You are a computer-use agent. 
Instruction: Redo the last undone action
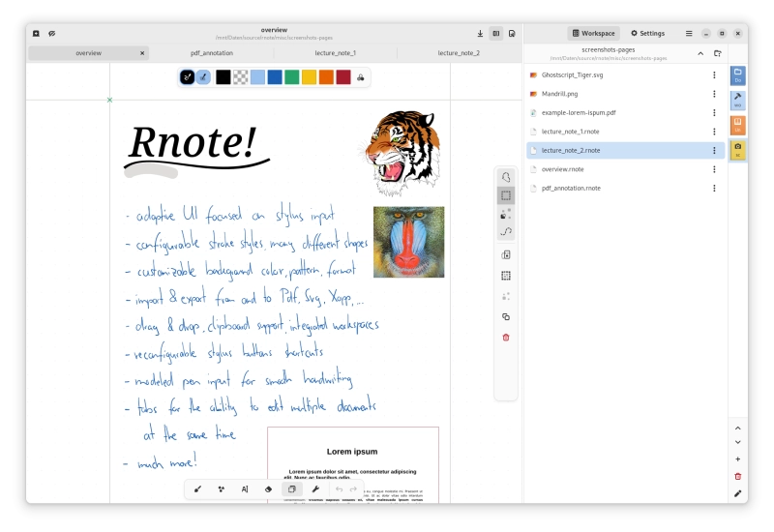point(353,489)
